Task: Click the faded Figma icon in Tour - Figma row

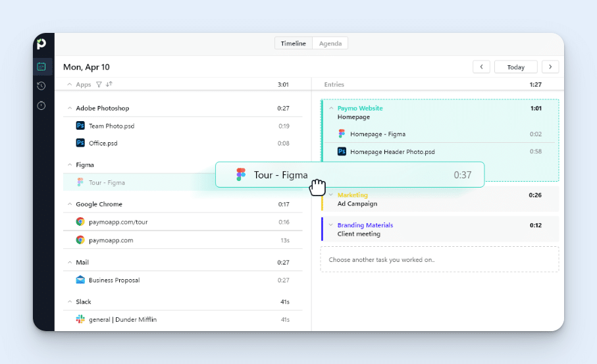Action: click(x=80, y=182)
